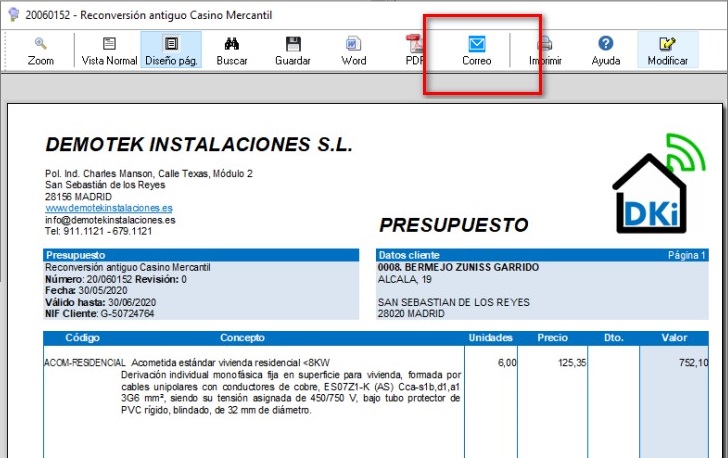Export the budget to PDF
Image resolution: width=728 pixels, height=458 pixels.
click(x=415, y=51)
